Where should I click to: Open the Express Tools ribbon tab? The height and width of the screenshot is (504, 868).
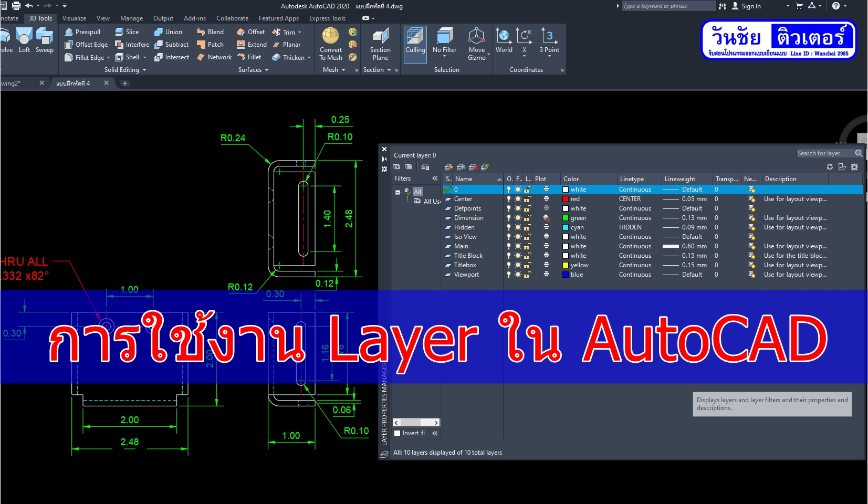coord(327,18)
